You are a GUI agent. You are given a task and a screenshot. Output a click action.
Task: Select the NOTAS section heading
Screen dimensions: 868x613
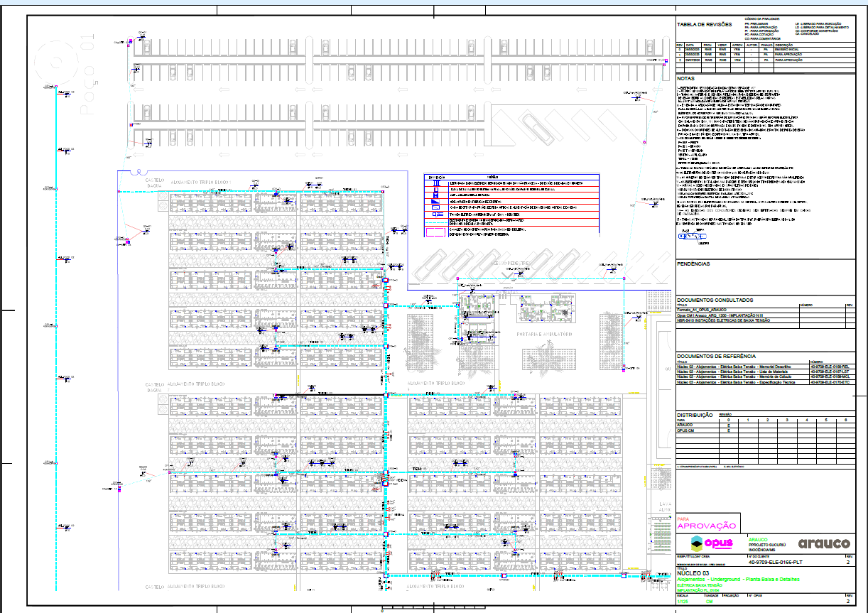point(686,78)
